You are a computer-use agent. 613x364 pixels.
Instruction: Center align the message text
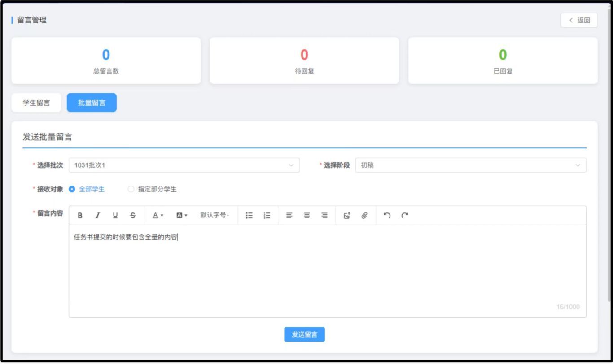pos(307,216)
